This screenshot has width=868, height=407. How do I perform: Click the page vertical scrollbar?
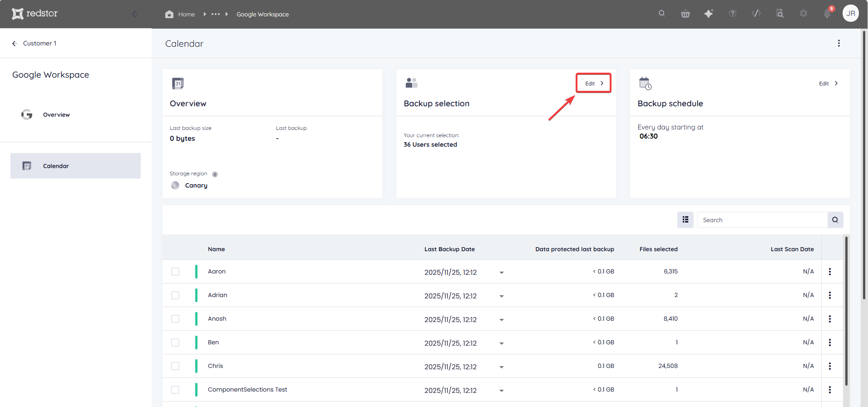pyautogui.click(x=864, y=164)
